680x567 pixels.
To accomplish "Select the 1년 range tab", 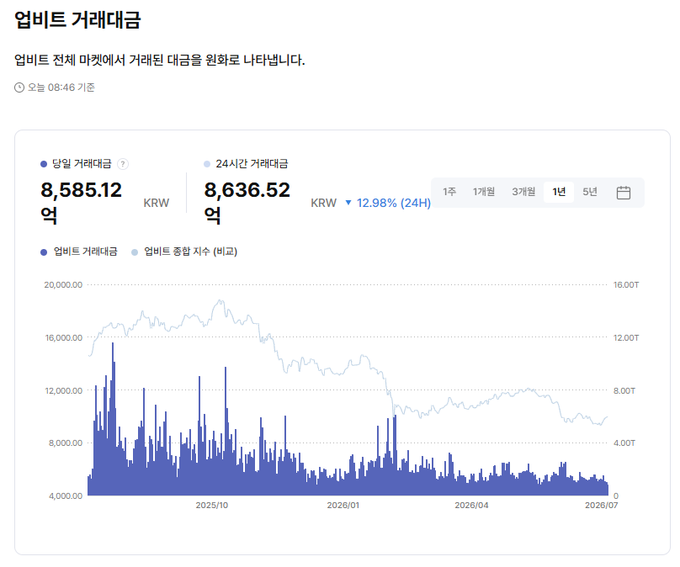I will 559,192.
